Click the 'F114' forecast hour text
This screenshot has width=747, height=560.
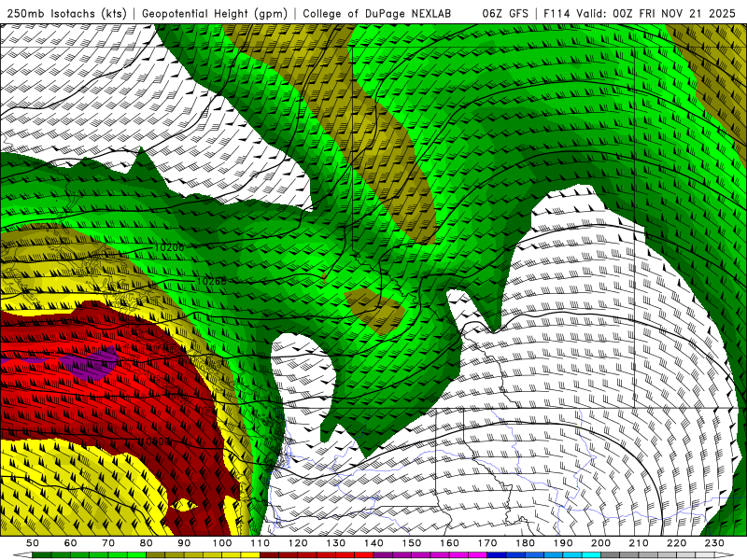click(x=557, y=14)
